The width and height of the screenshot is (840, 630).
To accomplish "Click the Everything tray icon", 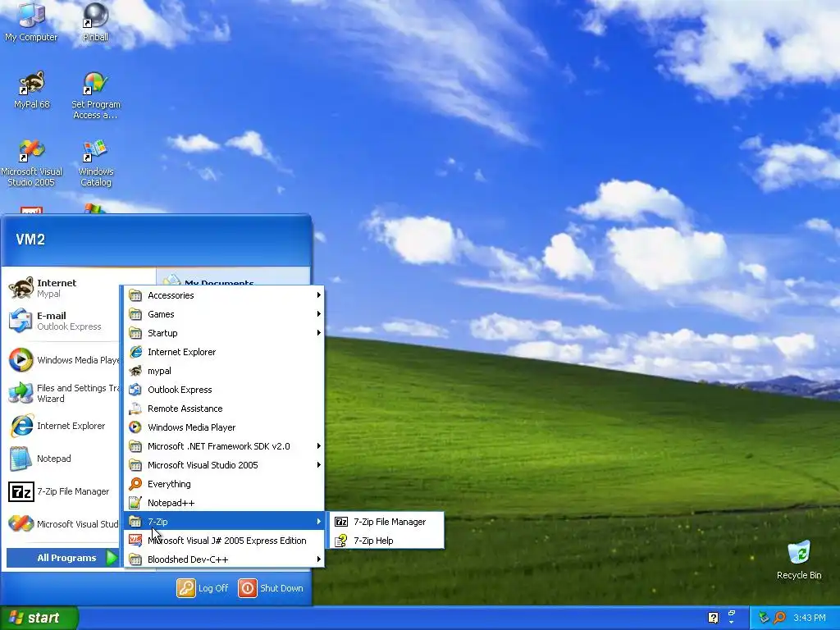I will pyautogui.click(x=779, y=618).
